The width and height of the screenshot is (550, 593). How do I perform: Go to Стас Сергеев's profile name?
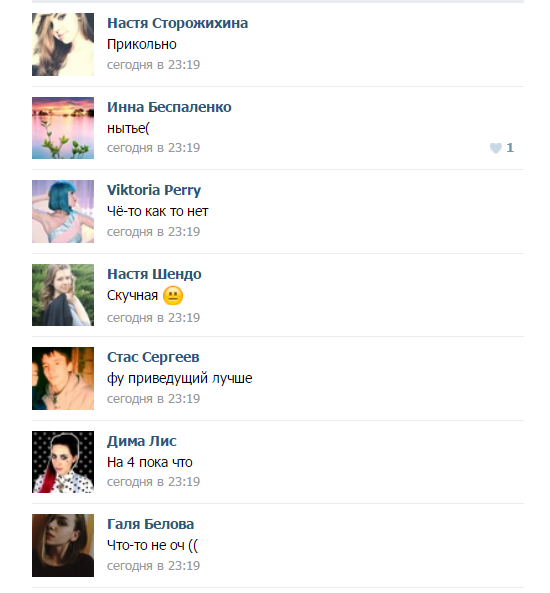(153, 357)
